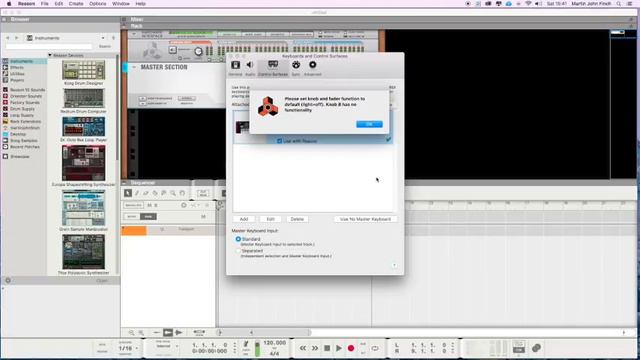Open the Sync preferences tab icon
The height and width of the screenshot is (360, 640).
296,65
